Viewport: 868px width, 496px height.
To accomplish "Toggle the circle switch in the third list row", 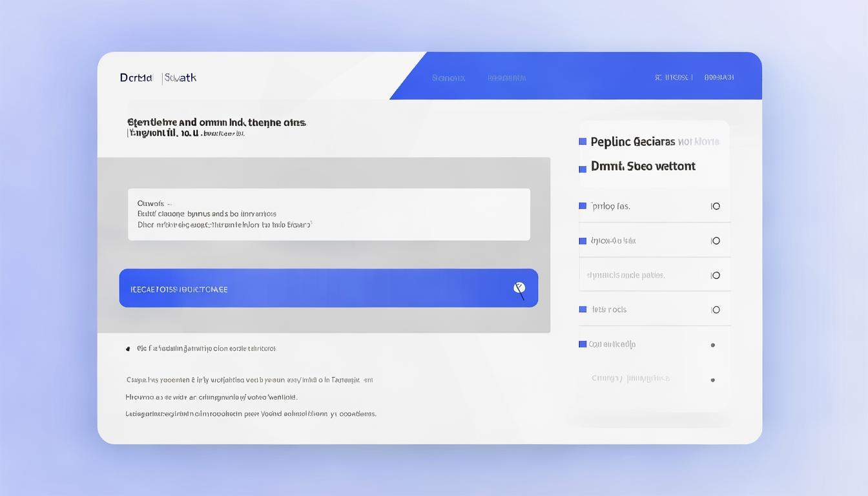I will 716,276.
